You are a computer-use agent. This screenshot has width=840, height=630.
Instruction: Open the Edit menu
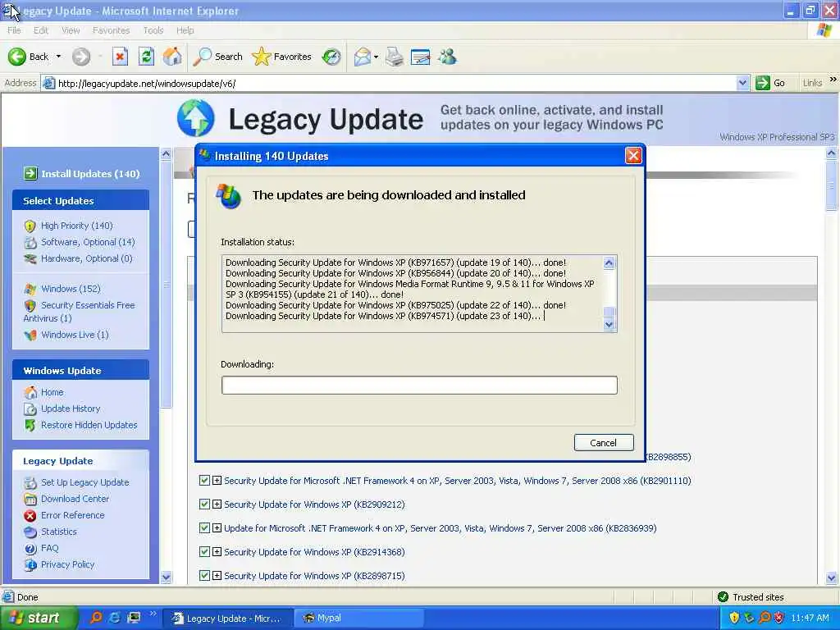pos(41,30)
